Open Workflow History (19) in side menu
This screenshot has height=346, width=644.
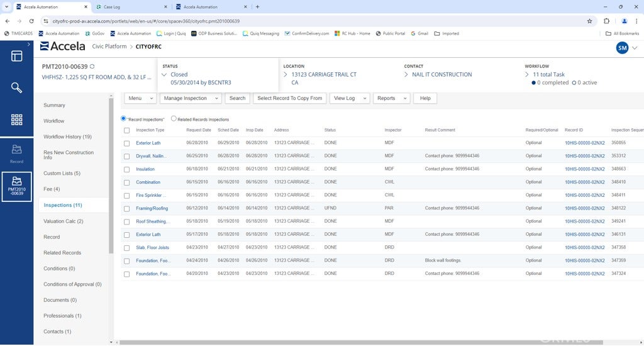pos(67,137)
